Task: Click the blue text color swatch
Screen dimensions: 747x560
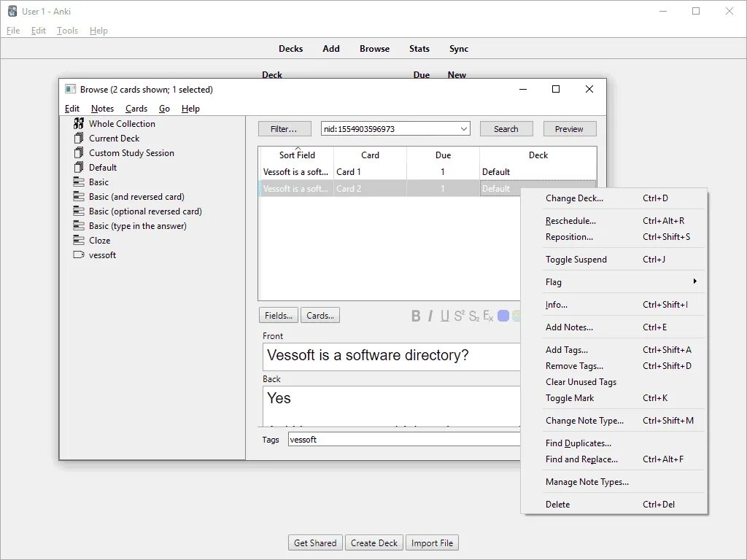Action: click(x=503, y=316)
